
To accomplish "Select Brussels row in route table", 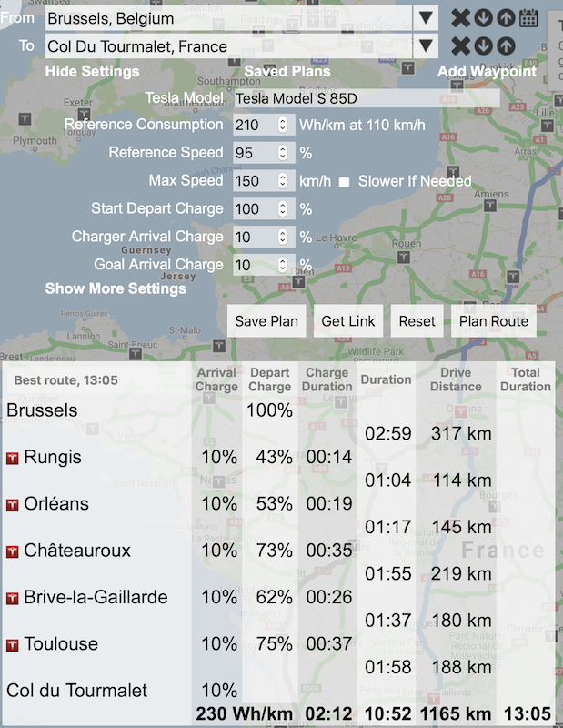I will [x=42, y=410].
